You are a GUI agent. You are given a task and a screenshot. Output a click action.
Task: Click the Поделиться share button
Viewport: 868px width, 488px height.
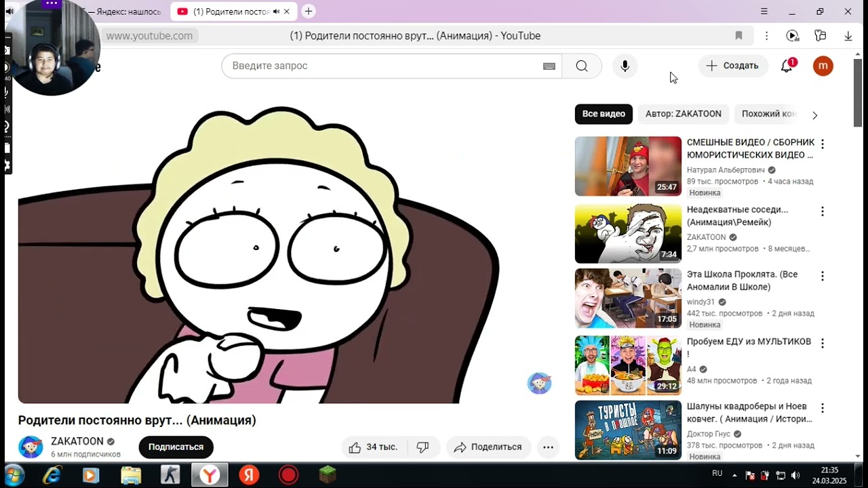[x=488, y=447]
